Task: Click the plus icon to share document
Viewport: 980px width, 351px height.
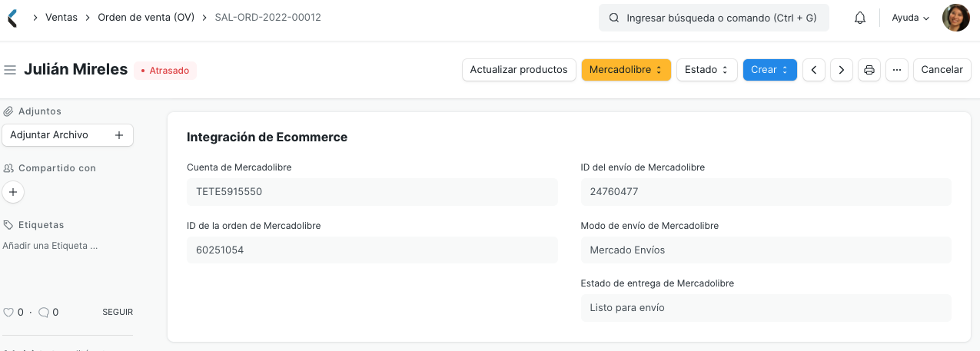Action: tap(13, 192)
